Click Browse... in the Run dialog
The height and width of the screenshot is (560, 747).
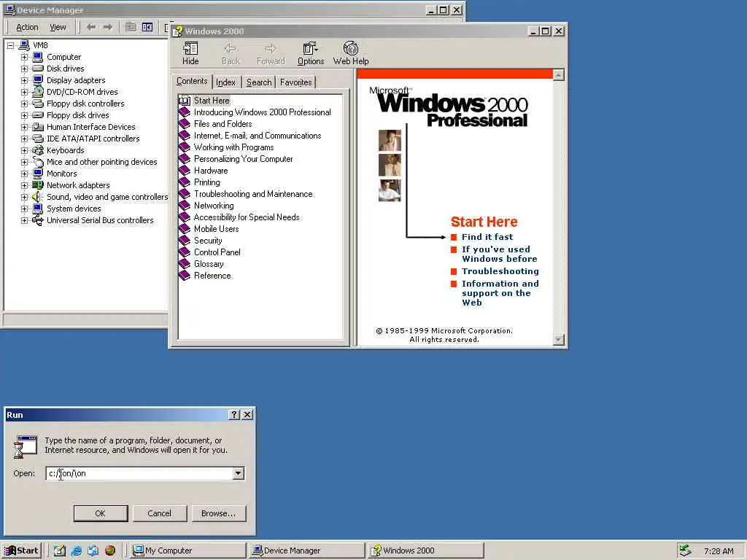point(219,513)
